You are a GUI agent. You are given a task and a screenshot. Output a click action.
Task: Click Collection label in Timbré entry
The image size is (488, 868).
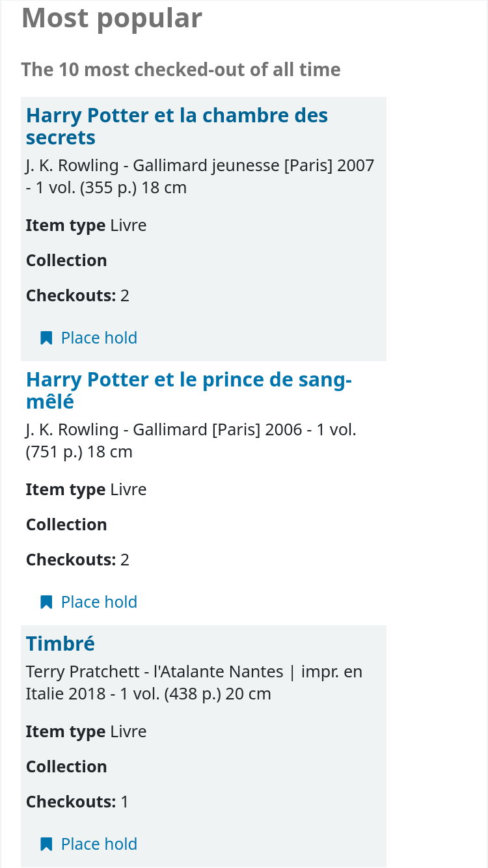point(66,767)
